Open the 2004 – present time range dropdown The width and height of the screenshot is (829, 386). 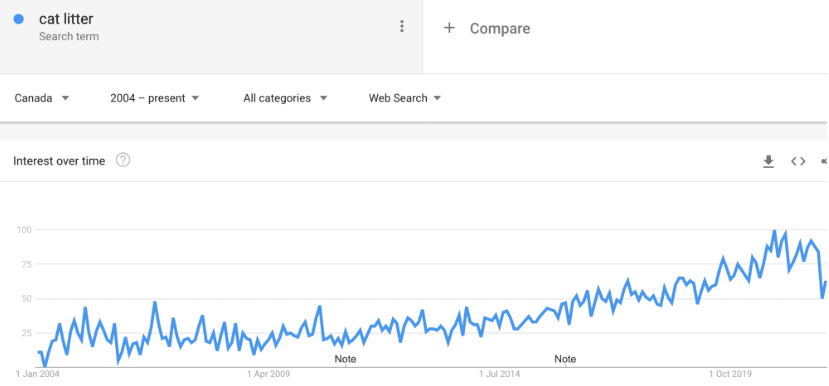[x=154, y=98]
